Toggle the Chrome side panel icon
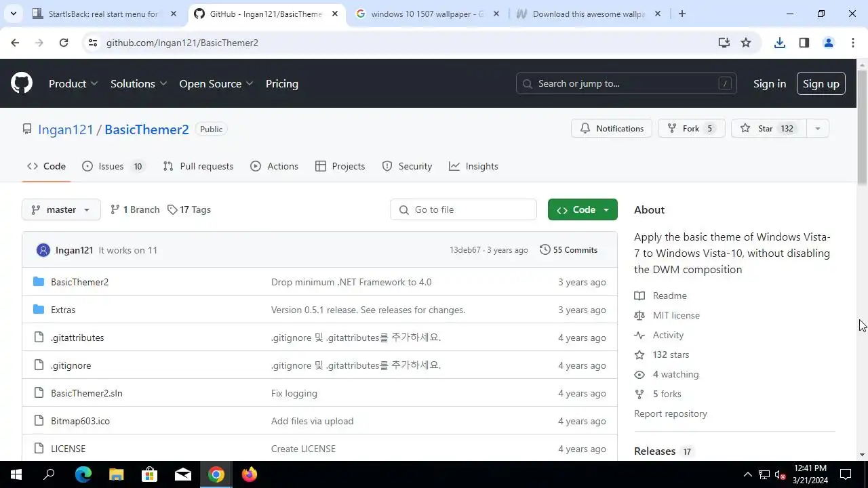868x488 pixels. click(804, 43)
